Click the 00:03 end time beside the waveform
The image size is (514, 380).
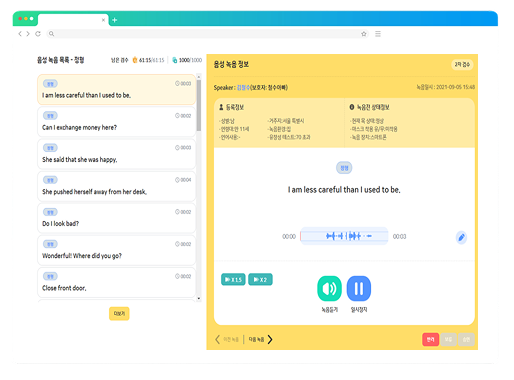click(399, 237)
